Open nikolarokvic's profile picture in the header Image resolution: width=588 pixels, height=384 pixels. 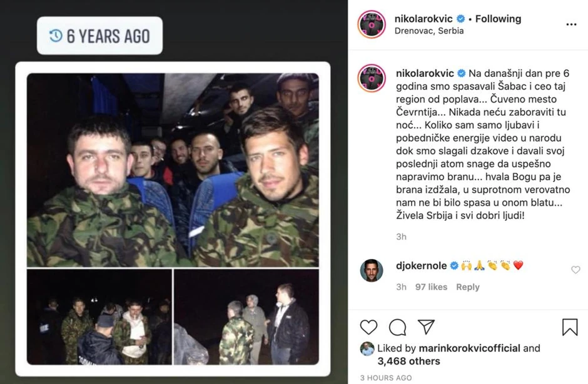371,24
